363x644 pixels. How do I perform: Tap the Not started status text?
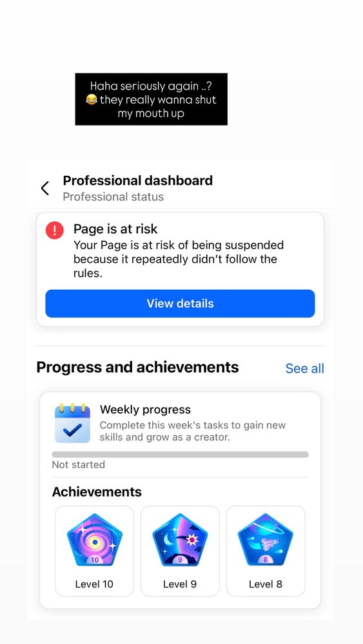click(79, 464)
